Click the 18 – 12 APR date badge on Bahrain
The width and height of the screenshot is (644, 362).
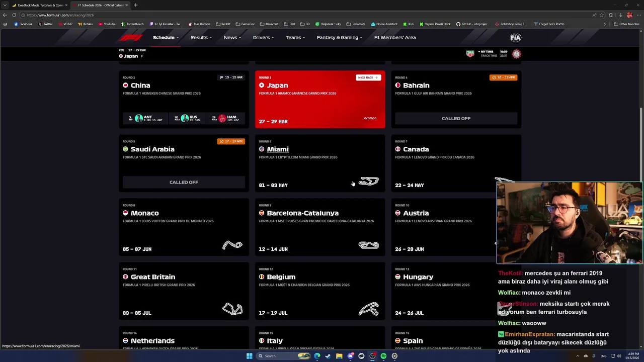(x=503, y=77)
